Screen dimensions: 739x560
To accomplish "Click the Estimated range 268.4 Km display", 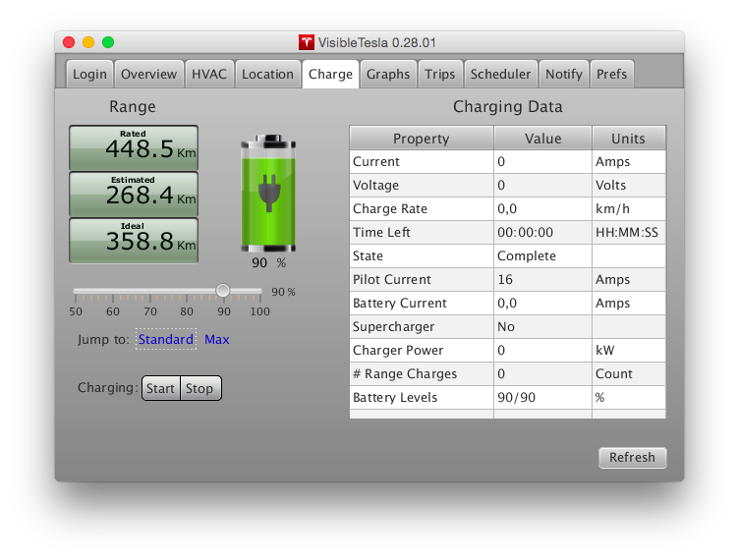I will tap(134, 194).
